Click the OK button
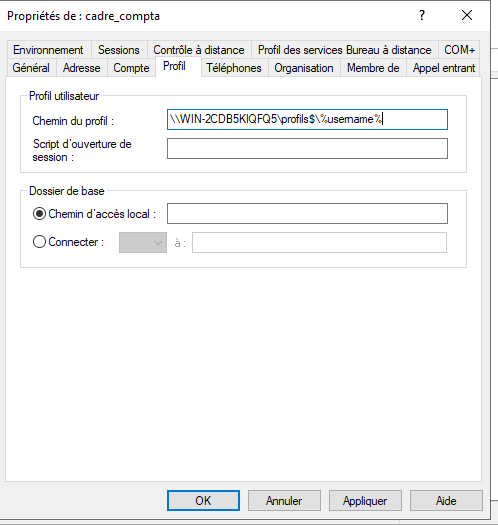498x525 pixels. (x=203, y=501)
